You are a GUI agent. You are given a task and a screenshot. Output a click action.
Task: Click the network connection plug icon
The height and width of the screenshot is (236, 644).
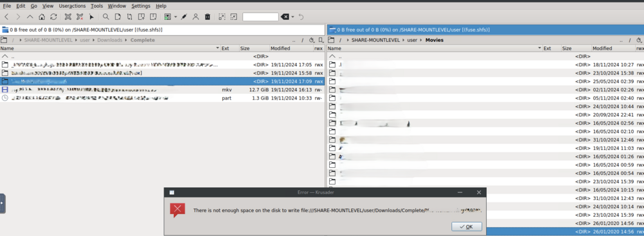[184, 17]
